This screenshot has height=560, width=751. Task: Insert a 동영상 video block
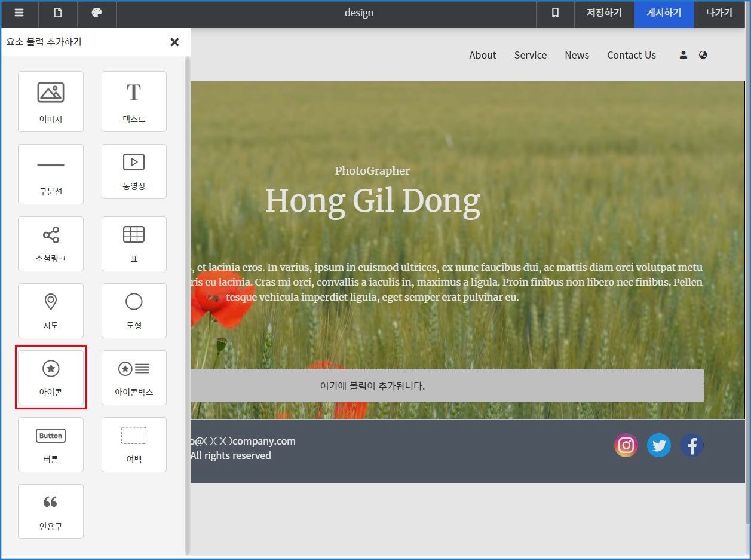[x=134, y=172]
